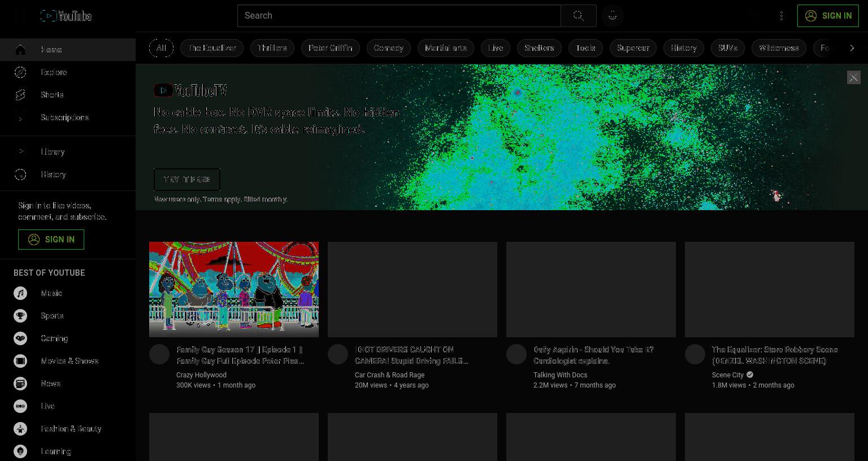Click the TRY IT FREE button

point(187,180)
